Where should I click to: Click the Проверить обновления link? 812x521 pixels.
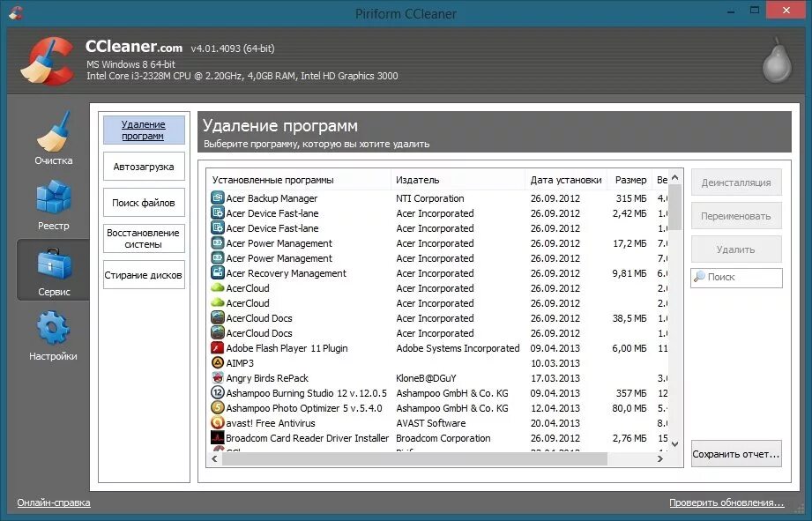click(726, 500)
